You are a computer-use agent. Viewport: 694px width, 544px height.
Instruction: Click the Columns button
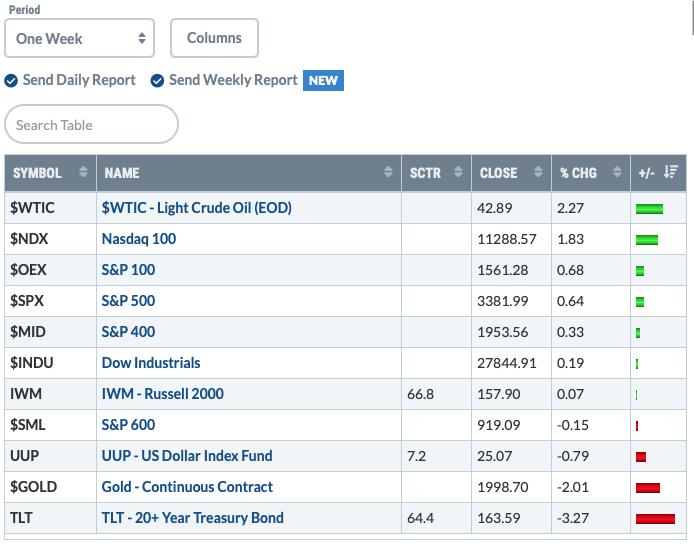pos(214,38)
